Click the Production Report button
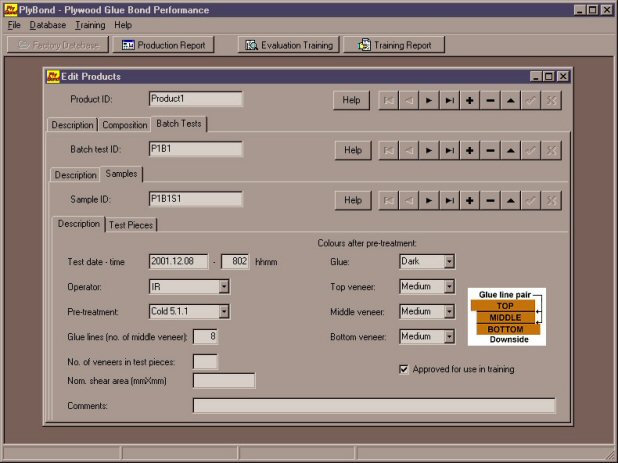This screenshot has height=463, width=618. pos(164,45)
